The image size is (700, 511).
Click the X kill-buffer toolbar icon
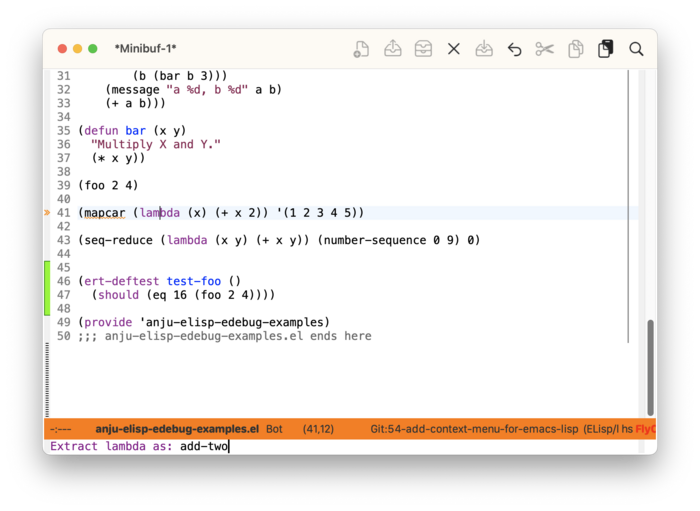[454, 49]
